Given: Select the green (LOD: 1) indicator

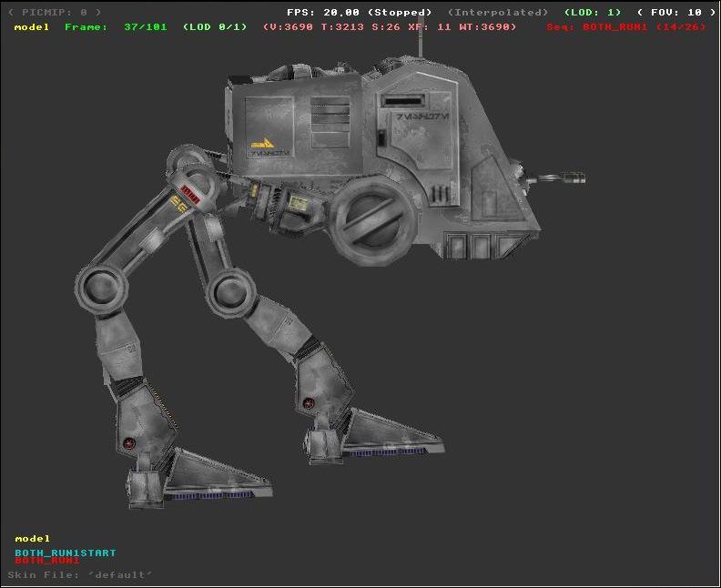Looking at the screenshot, I should pos(592,13).
